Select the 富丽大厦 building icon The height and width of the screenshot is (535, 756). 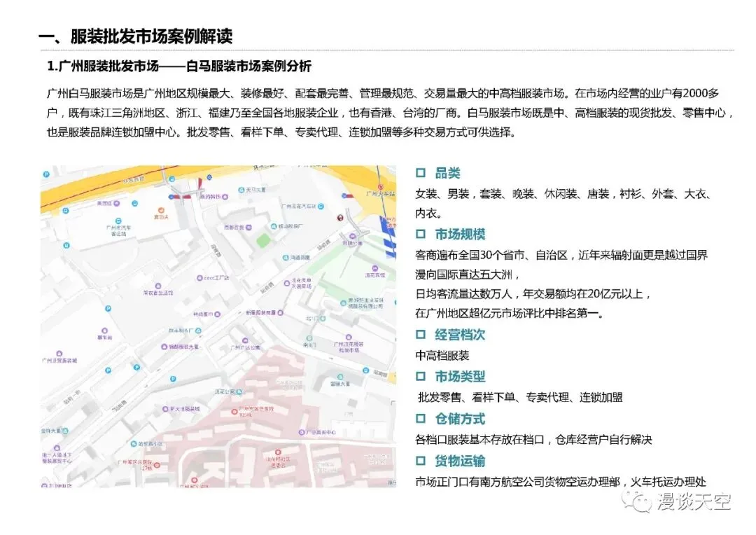[x=340, y=377]
